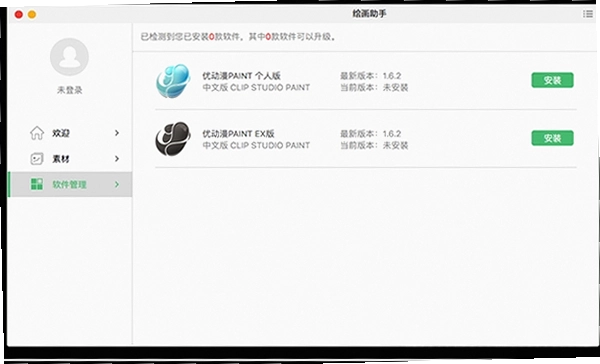Select the 软件管理 sidebar section
Screen dimensions: 600x364
[x=70, y=184]
